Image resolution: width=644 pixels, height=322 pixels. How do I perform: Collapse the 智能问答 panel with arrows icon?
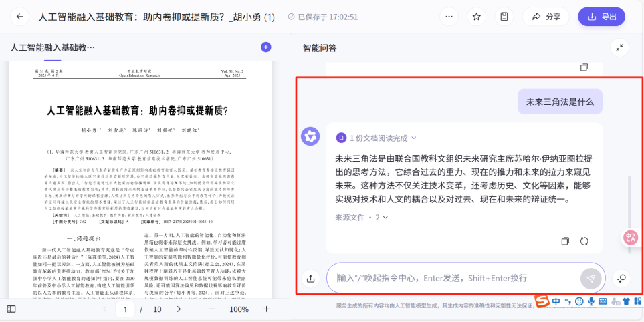point(619,48)
